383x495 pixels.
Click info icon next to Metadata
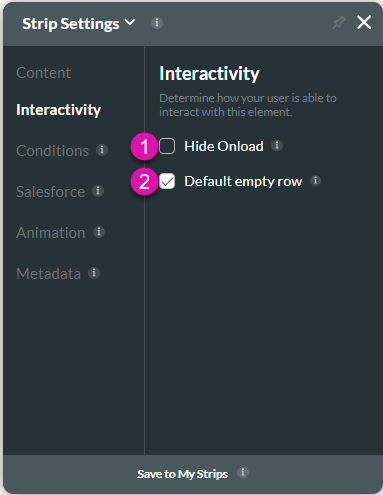coord(94,273)
